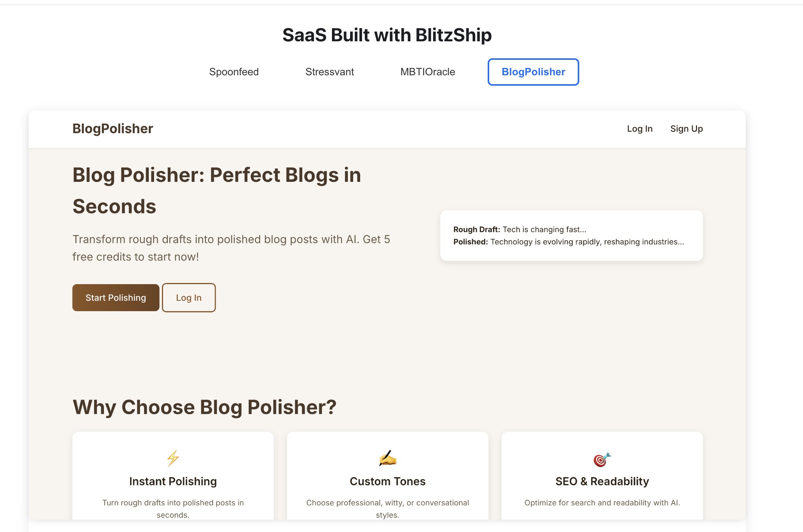803x532 pixels.
Task: Click the Polished sample text line
Action: point(568,242)
